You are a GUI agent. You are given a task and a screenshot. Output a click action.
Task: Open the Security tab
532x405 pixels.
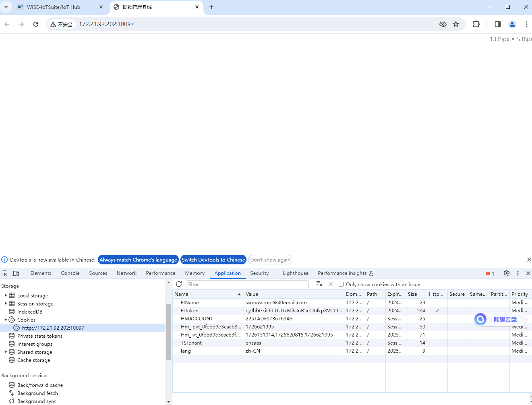coord(259,273)
